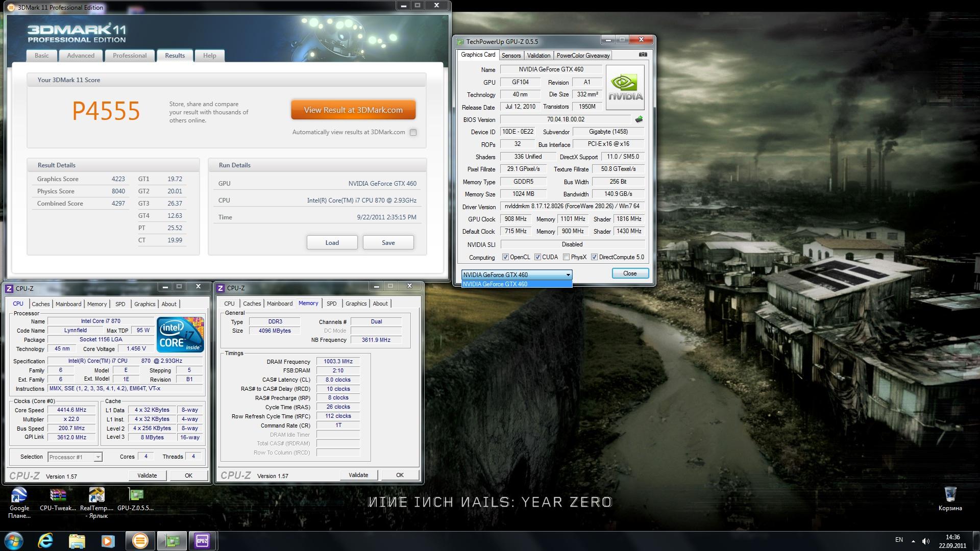The width and height of the screenshot is (980, 551).
Task: Click Validate in right CPU-Z window
Action: click(x=358, y=475)
